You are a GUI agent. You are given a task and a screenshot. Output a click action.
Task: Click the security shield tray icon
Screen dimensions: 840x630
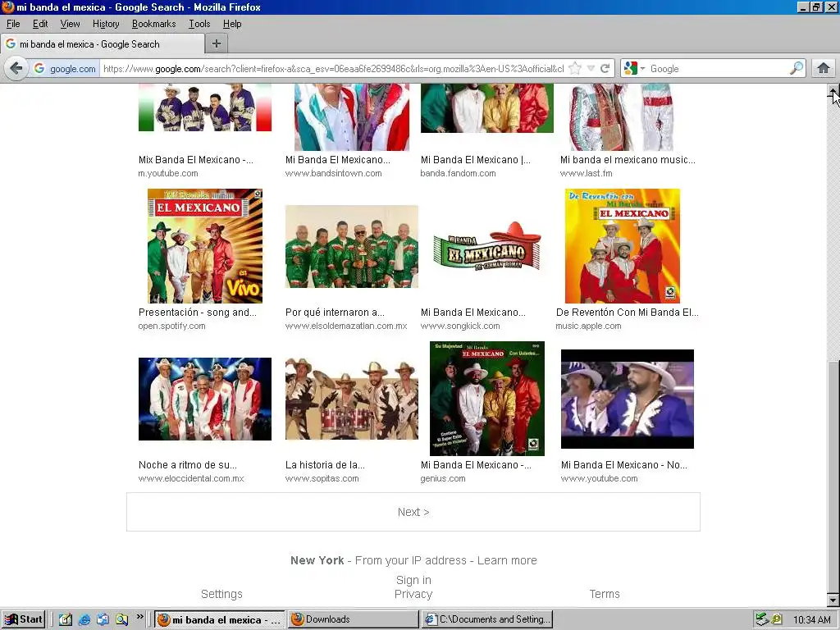coord(776,619)
